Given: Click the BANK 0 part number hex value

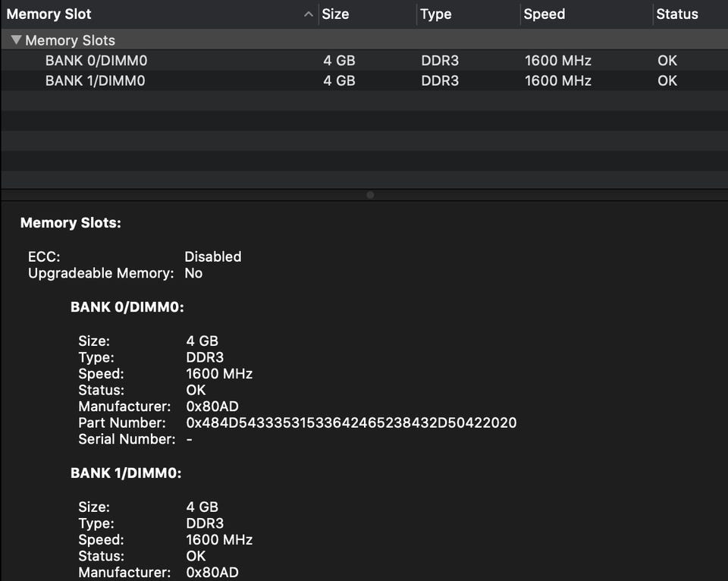Looking at the screenshot, I should pos(351,422).
